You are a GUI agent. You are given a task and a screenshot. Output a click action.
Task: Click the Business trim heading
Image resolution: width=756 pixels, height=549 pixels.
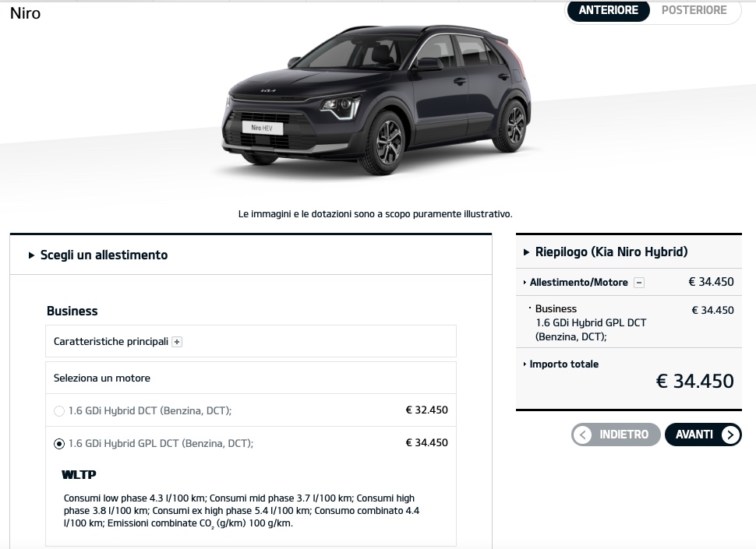(72, 311)
